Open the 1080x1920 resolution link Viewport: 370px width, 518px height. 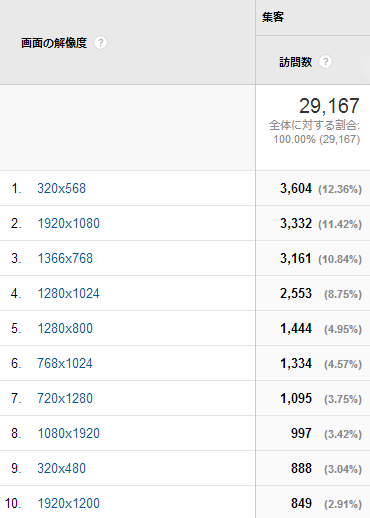click(x=68, y=433)
